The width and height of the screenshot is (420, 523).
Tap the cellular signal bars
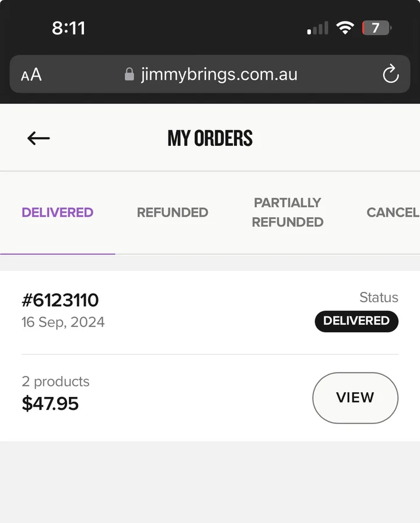tap(317, 28)
